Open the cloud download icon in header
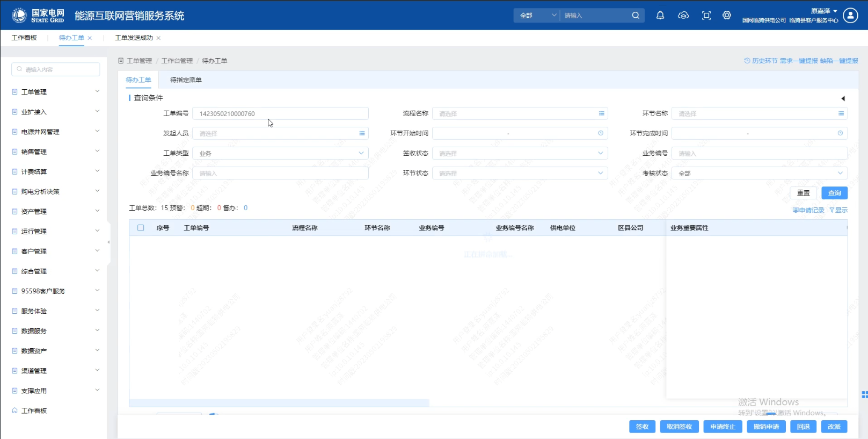 point(683,16)
